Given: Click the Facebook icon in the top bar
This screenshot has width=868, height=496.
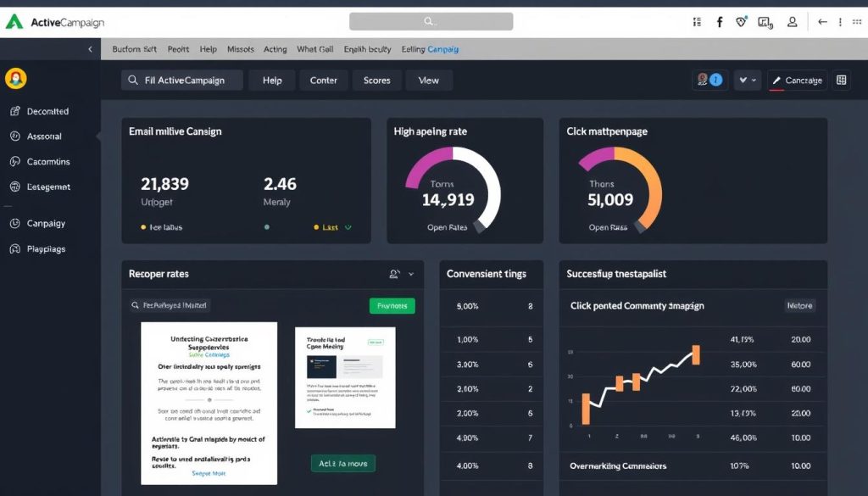Looking at the screenshot, I should (x=721, y=22).
